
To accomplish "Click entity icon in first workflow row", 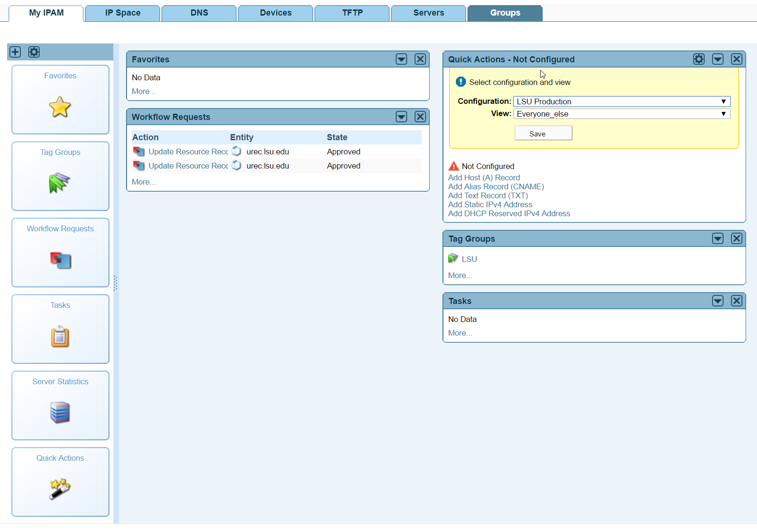I will [x=237, y=151].
